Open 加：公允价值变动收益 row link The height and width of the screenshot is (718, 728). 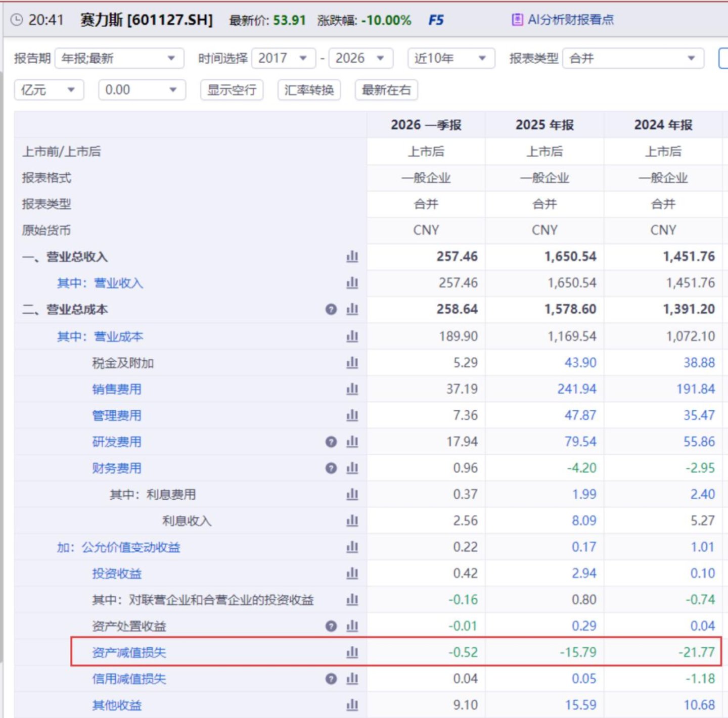coord(118,547)
